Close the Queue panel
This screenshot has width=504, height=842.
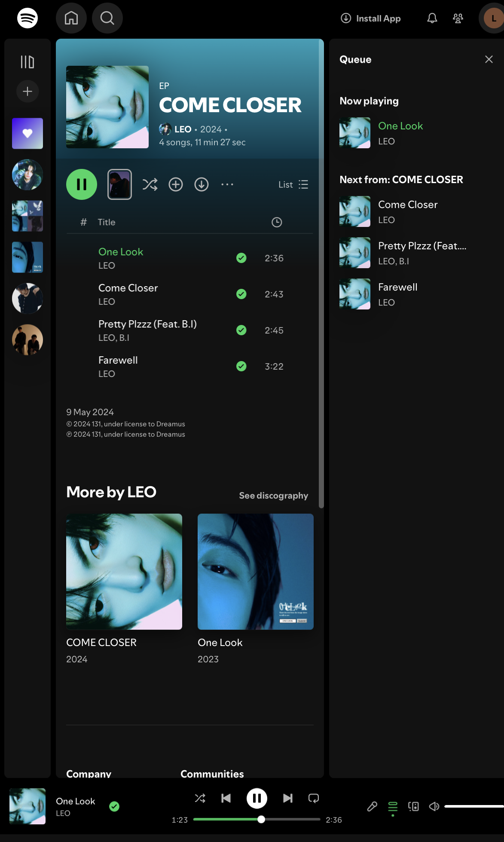point(489,59)
